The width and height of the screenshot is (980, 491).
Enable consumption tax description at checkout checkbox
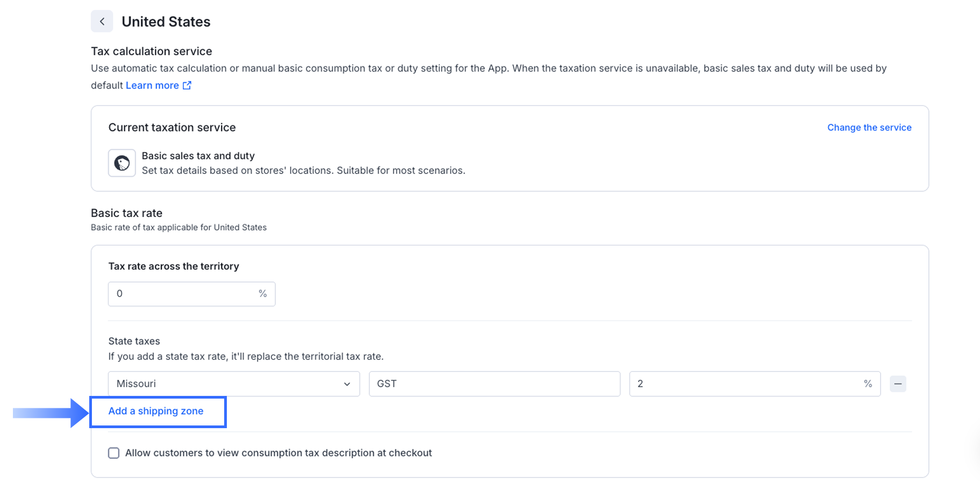114,453
